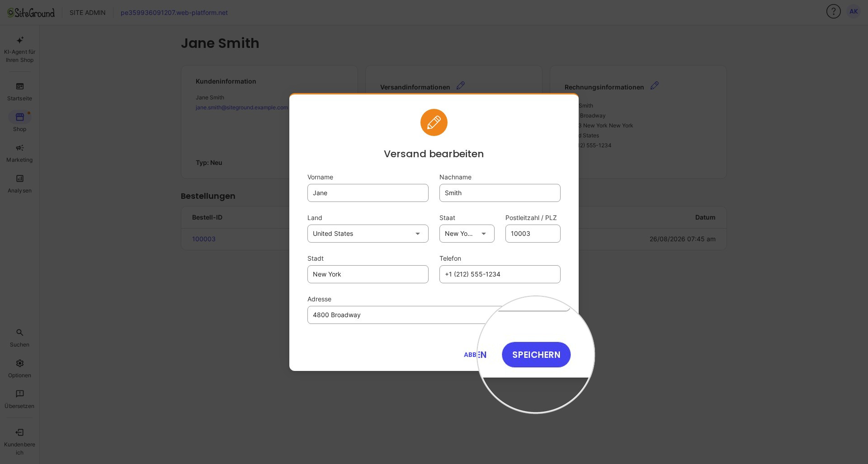Expand the Land dropdown showing United States

(x=368, y=234)
